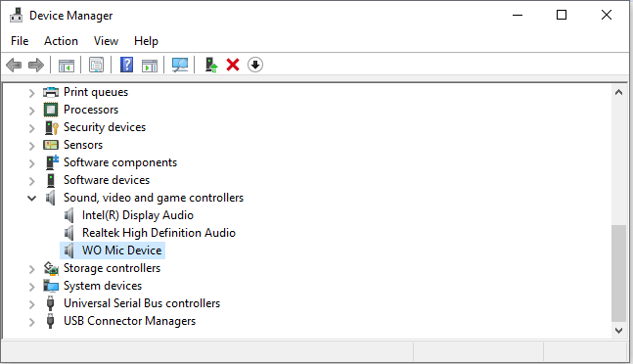Click the Realtek High Definition Audio speaker icon
The width and height of the screenshot is (633, 364).
pyautogui.click(x=69, y=233)
